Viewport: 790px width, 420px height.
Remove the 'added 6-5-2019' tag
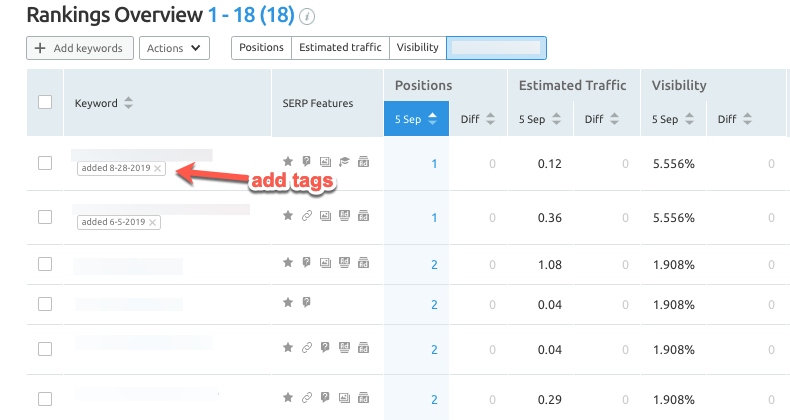pos(152,222)
